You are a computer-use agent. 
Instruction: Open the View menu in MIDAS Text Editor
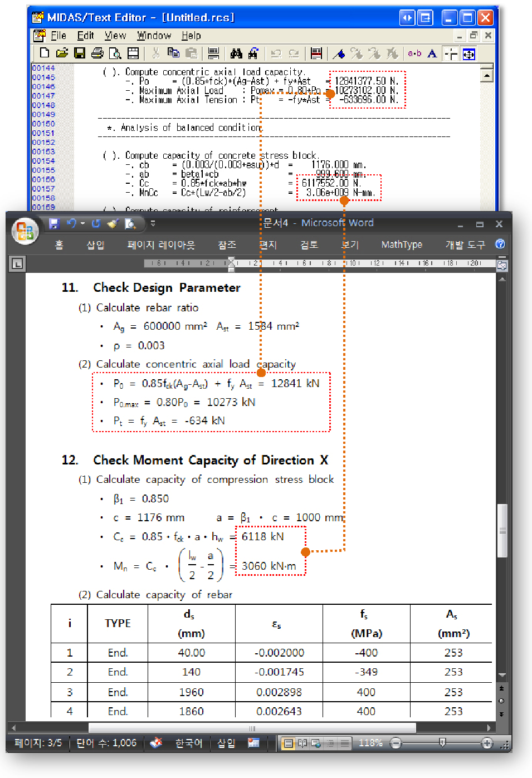pyautogui.click(x=115, y=36)
